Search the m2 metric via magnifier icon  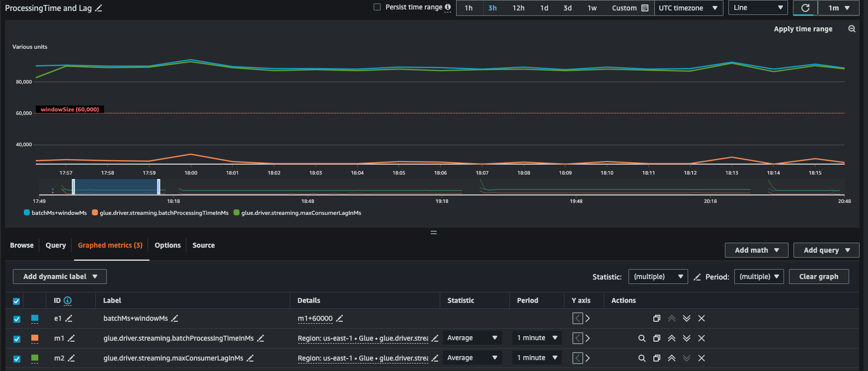641,358
